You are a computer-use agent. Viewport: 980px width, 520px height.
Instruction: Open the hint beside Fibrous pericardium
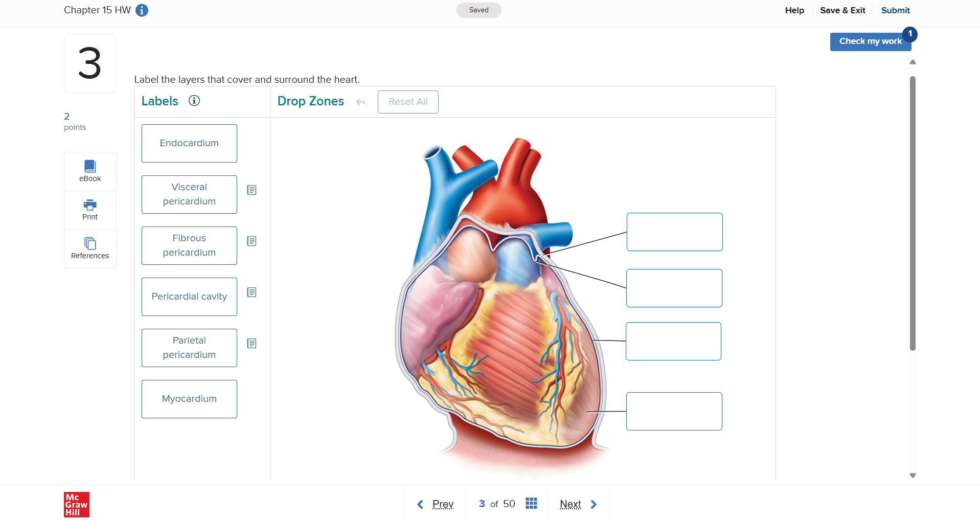click(252, 241)
